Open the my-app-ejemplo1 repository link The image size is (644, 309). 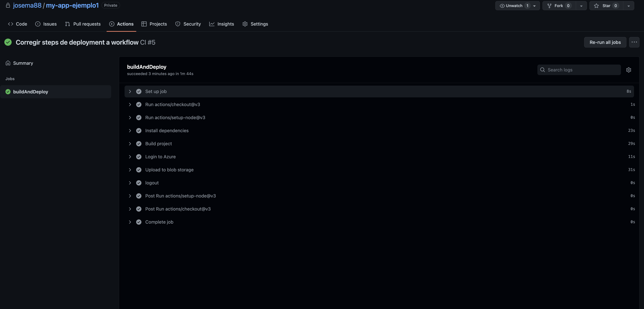pos(72,5)
